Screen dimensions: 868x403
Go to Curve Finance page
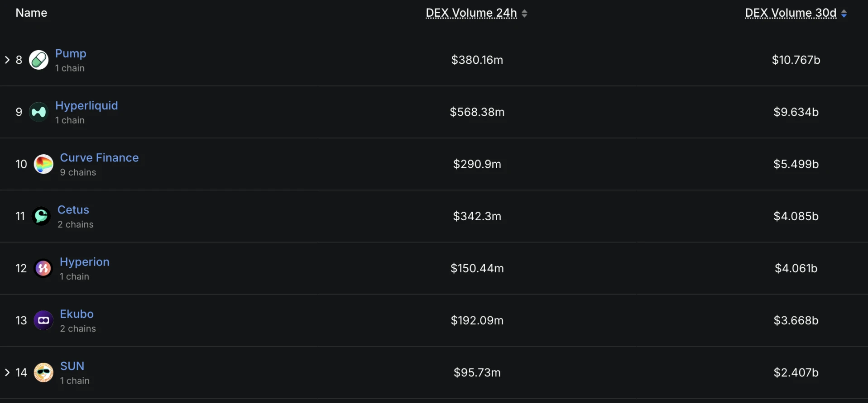[99, 157]
